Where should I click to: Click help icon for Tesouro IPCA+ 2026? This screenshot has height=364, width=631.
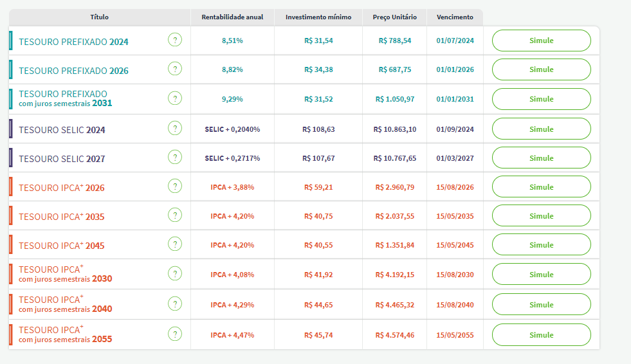(175, 187)
